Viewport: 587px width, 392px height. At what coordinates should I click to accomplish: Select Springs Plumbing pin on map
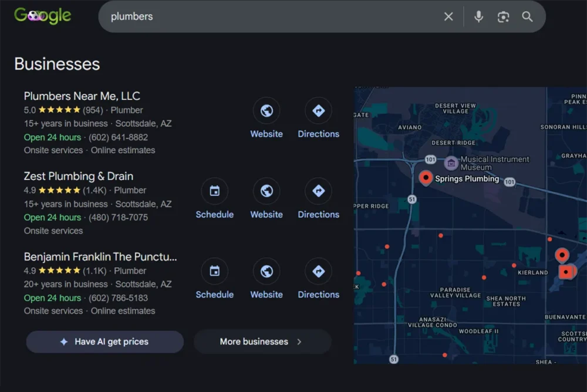pos(426,177)
